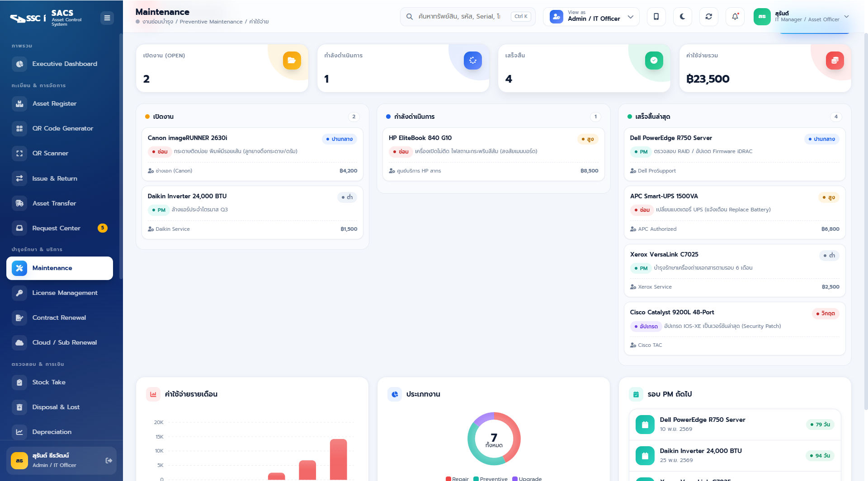Image resolution: width=868 pixels, height=481 pixels.
Task: Click logout icon beside Admin / IT Officer
Action: [108, 460]
